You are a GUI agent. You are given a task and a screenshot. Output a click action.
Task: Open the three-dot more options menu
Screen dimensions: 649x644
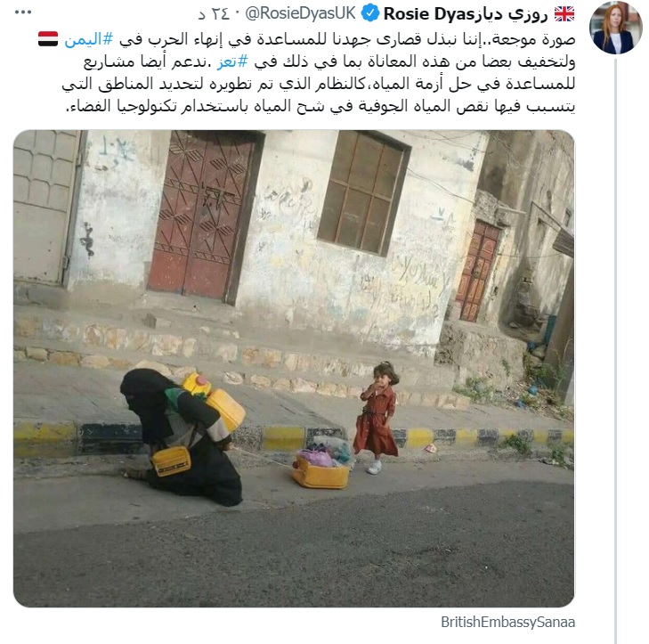[23, 12]
